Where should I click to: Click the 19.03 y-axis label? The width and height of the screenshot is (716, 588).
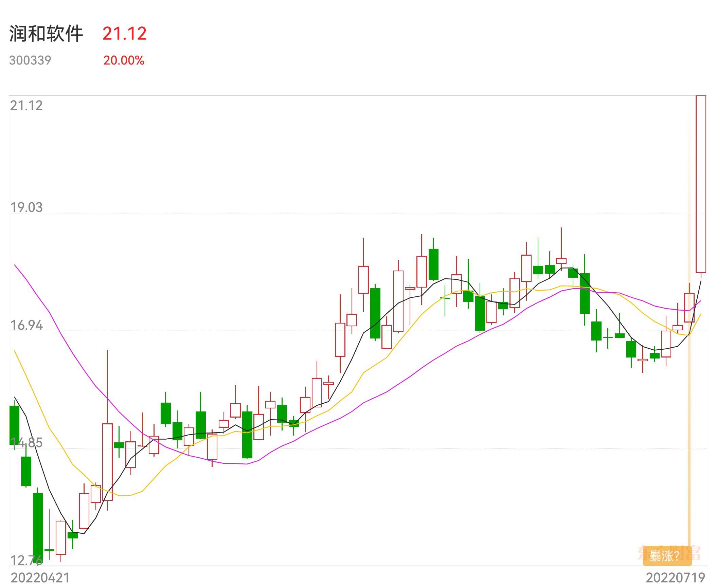[x=26, y=207]
